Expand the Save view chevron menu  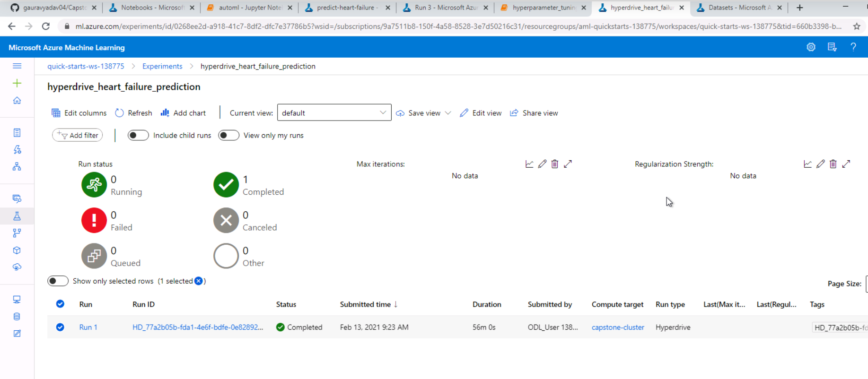coord(448,113)
